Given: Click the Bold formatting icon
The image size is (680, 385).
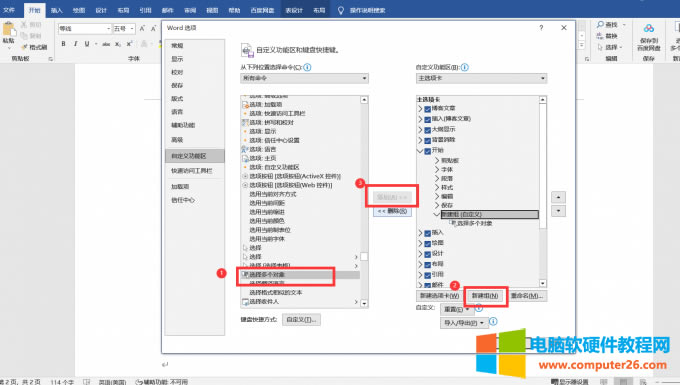Looking at the screenshot, I should (63, 44).
